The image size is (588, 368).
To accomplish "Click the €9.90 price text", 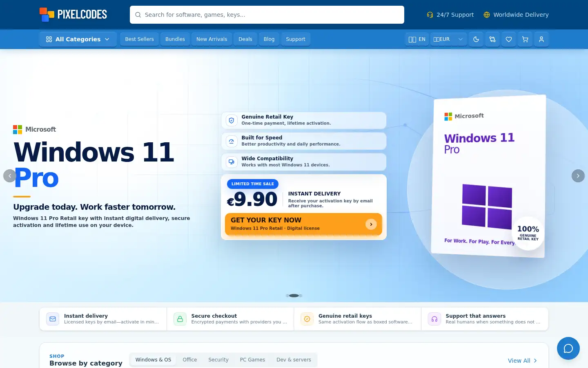I will tap(252, 200).
